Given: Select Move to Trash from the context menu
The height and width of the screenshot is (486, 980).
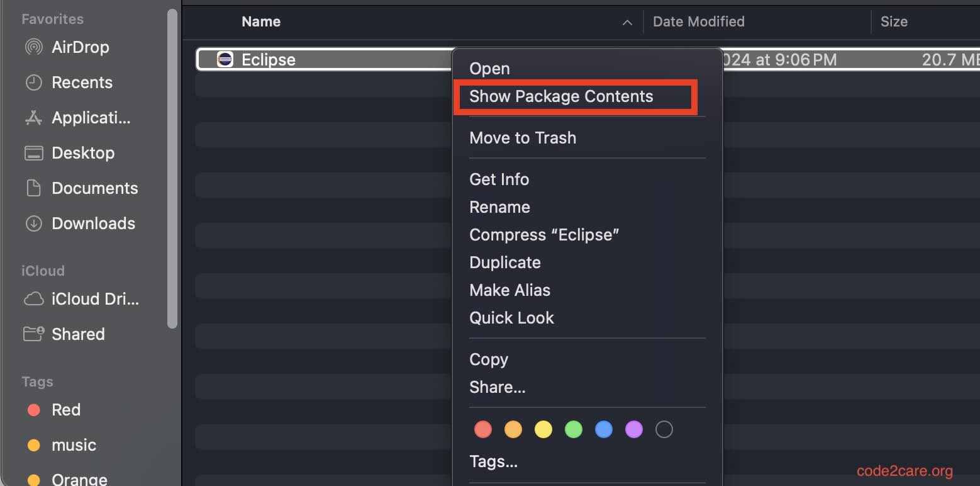Looking at the screenshot, I should [x=523, y=137].
